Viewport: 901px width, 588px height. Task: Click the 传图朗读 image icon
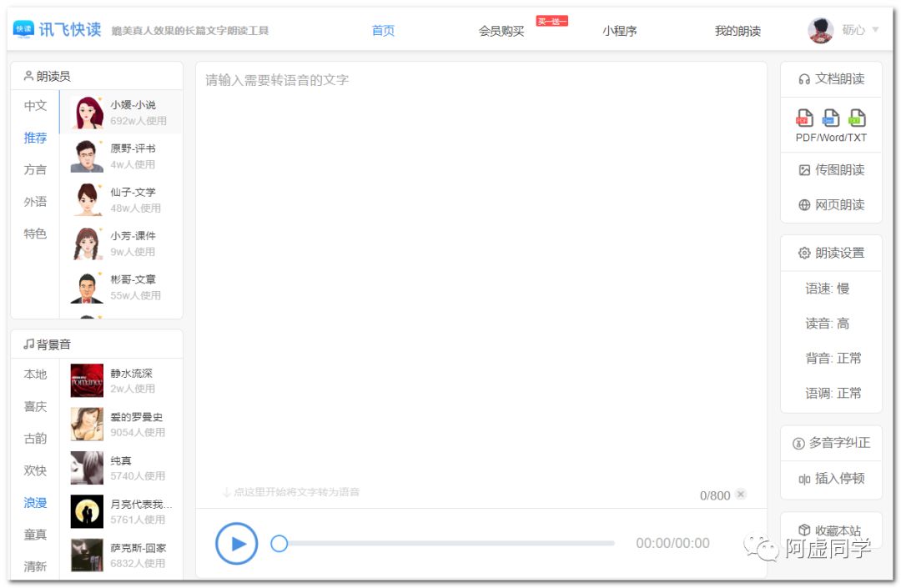804,170
